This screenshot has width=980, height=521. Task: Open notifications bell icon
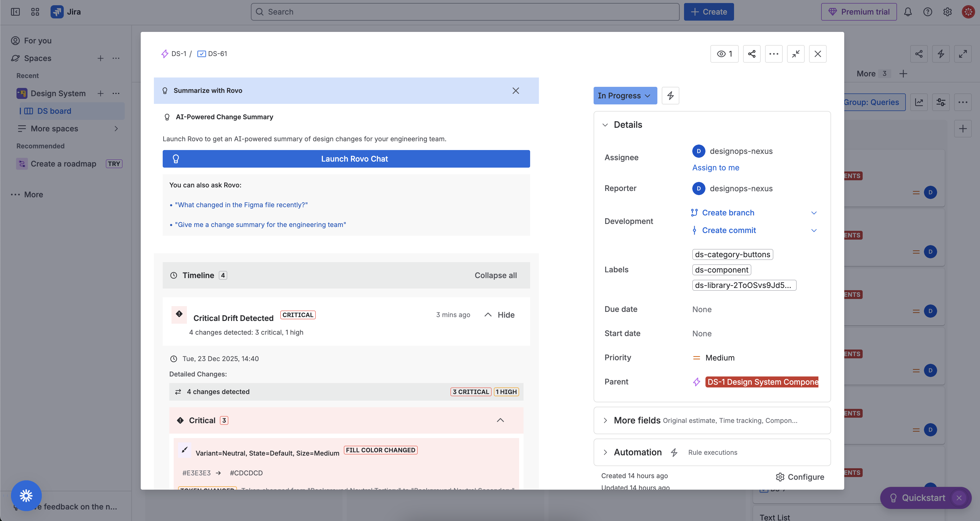click(908, 12)
